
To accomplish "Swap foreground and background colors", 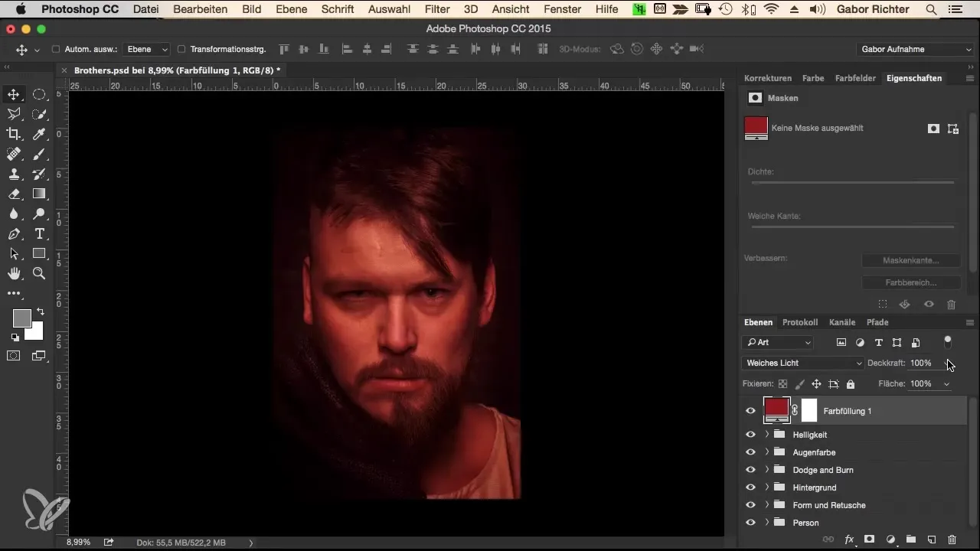I will [x=41, y=312].
